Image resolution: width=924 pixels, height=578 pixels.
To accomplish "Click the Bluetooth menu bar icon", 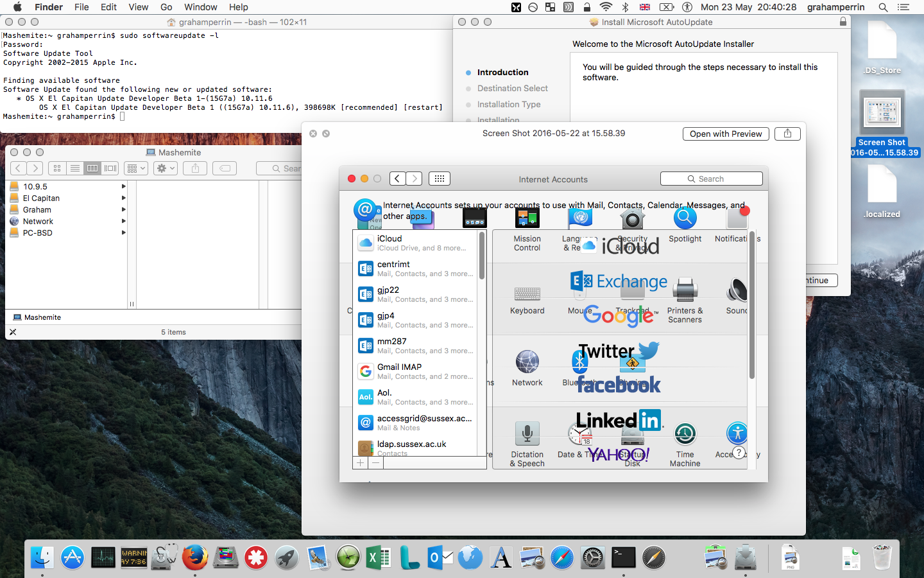I will pos(625,7).
